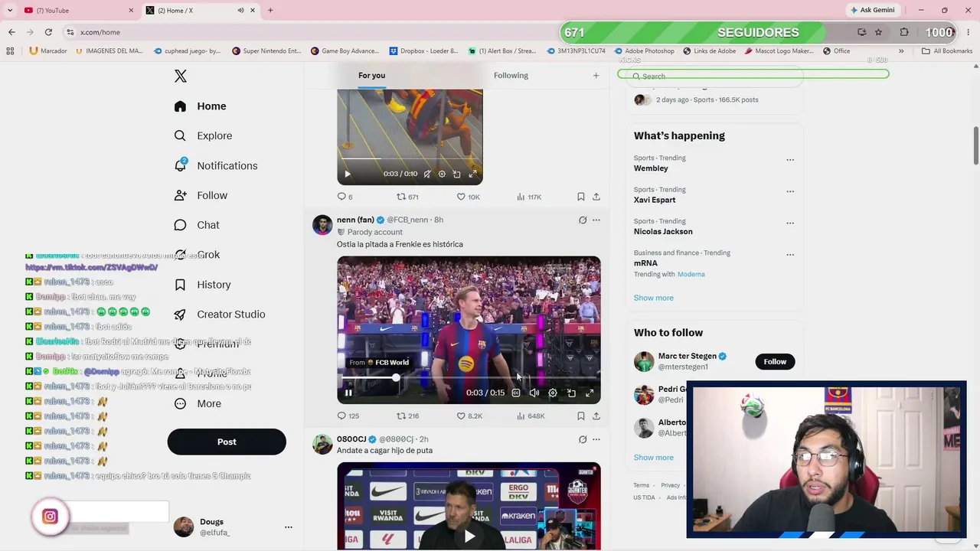This screenshot has height=551, width=980.
Task: Go to Home in X sidebar
Action: point(200,106)
